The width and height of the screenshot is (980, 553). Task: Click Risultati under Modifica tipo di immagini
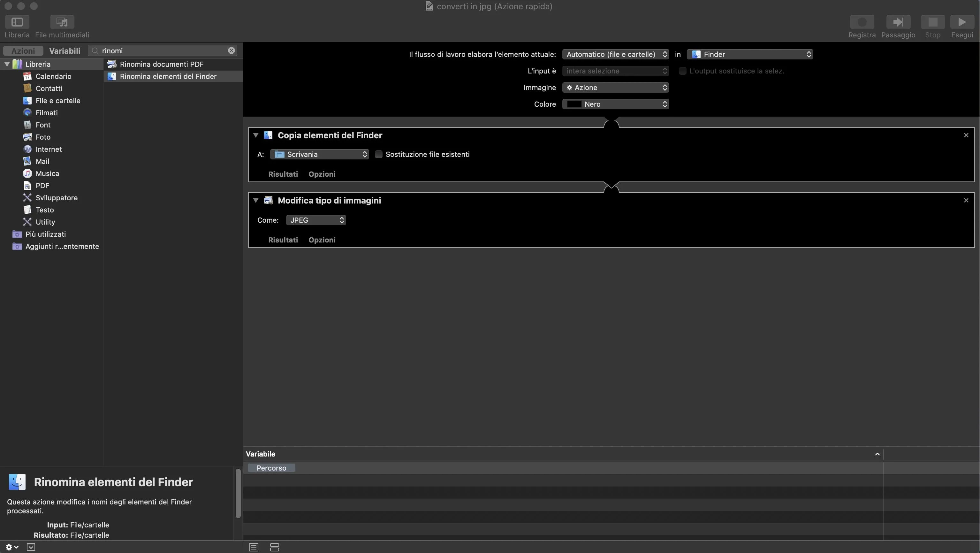[283, 240]
